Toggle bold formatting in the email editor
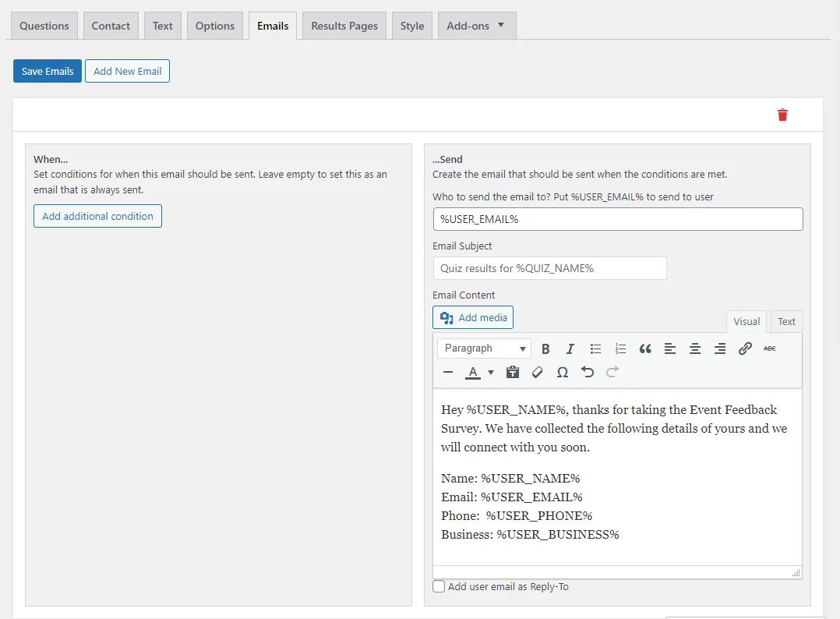Screen dimensions: 840x619 click(545, 349)
